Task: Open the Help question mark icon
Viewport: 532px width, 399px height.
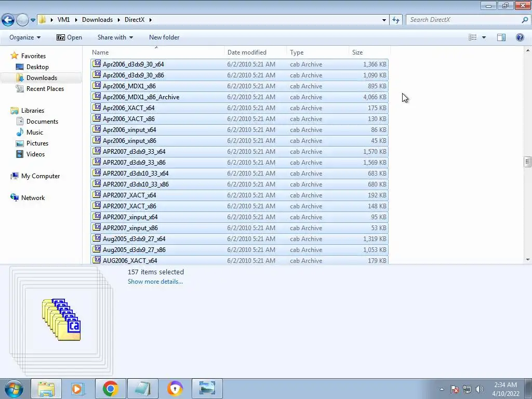Action: [520, 37]
